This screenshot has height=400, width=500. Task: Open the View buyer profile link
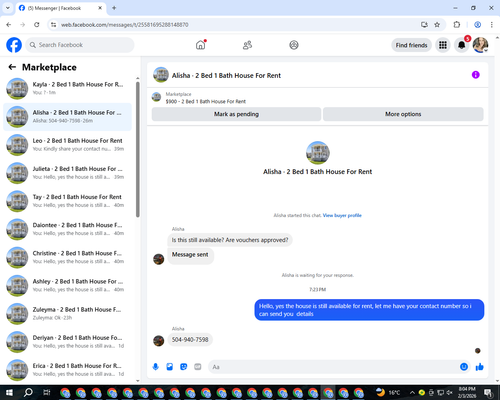pyautogui.click(x=342, y=215)
